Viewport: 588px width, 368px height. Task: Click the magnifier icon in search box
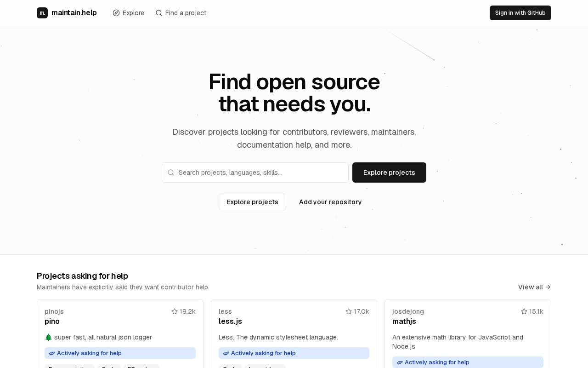click(171, 172)
